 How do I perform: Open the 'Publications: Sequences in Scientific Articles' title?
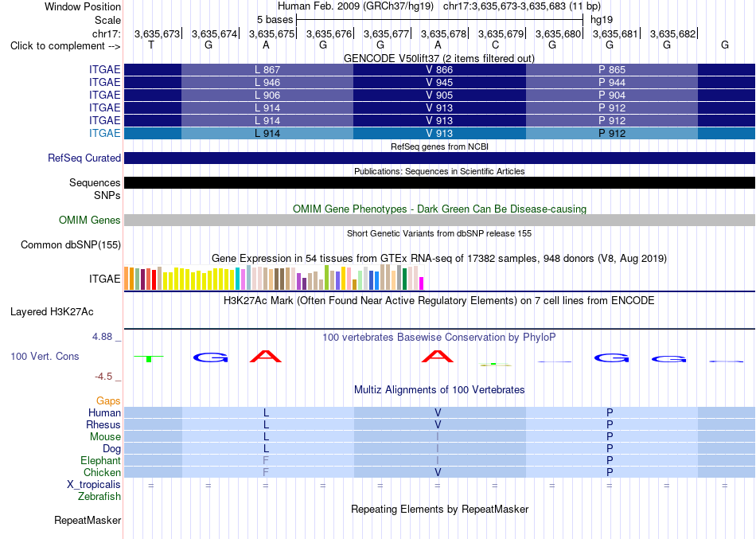[x=439, y=171]
